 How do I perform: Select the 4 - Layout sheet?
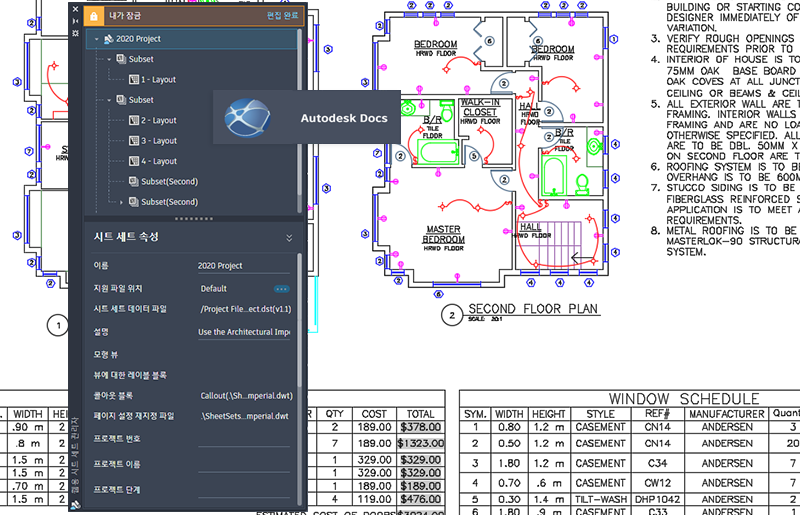point(159,161)
